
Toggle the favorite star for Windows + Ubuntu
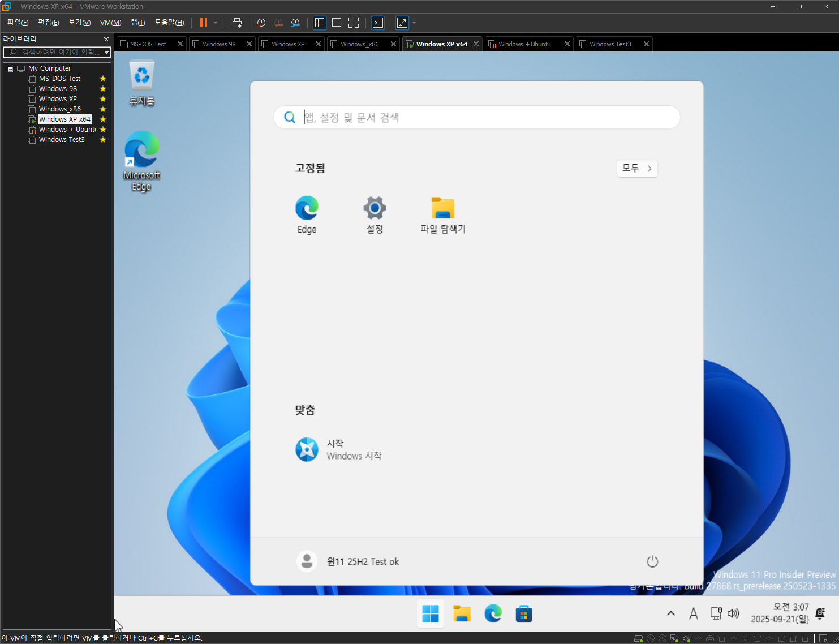click(x=103, y=130)
